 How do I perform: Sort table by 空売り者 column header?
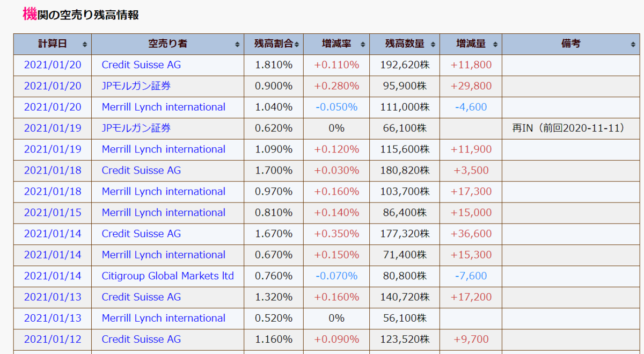pyautogui.click(x=168, y=44)
